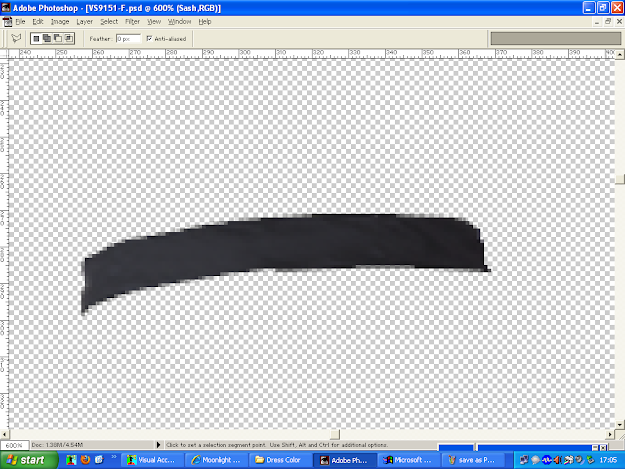The width and height of the screenshot is (625, 469).
Task: Click the Doc size readout in status bar
Action: click(57, 445)
